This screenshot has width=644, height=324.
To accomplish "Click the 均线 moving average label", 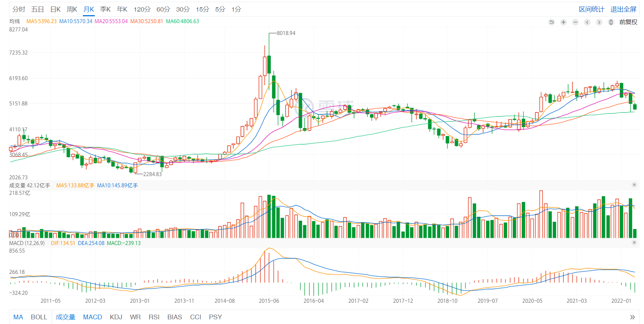I will click(x=15, y=21).
